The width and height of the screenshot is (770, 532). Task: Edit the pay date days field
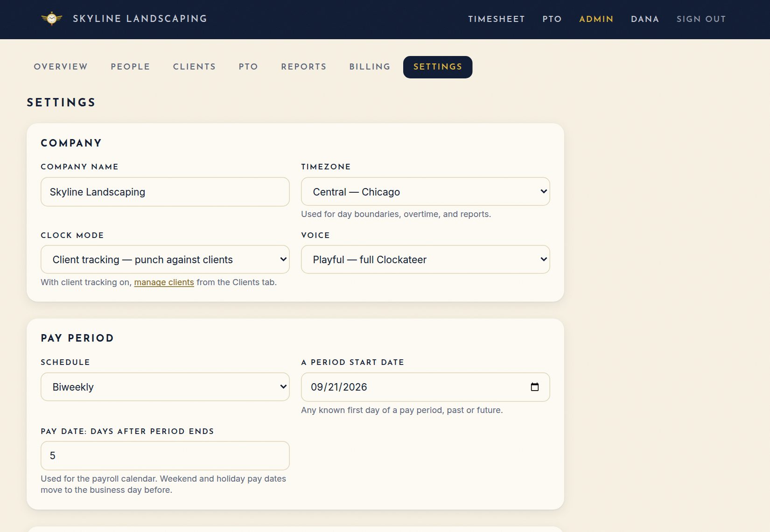click(165, 455)
